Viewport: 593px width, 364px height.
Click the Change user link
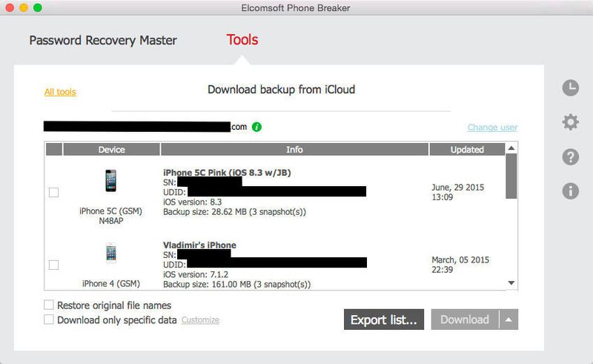[x=492, y=127]
